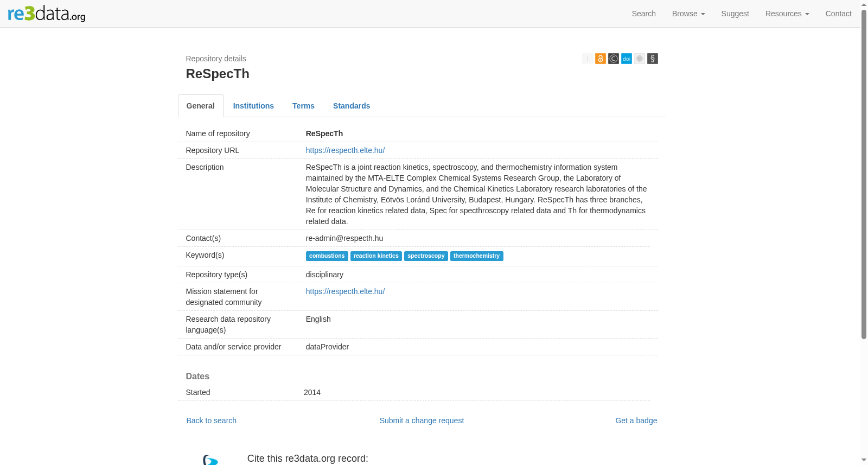
Task: Click the greyed-out certificate seal icon
Action: 639,59
